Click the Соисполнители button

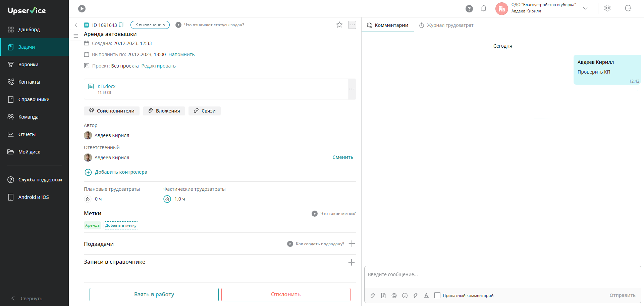111,111
